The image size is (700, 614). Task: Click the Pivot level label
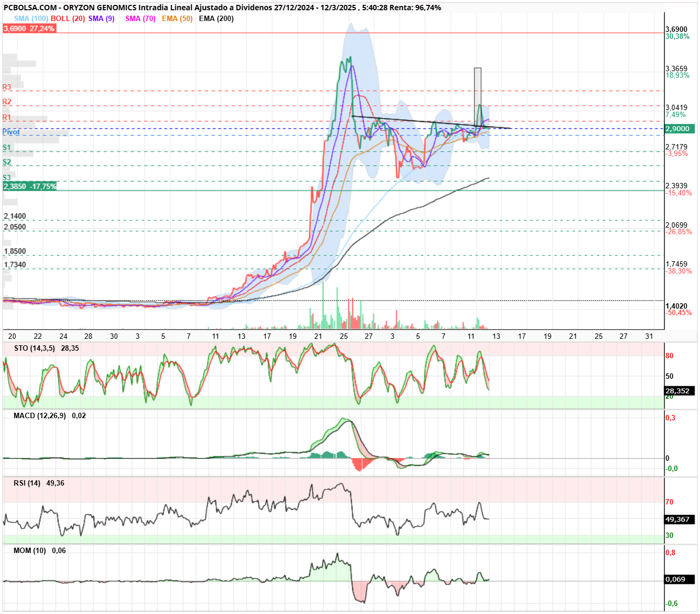(11, 132)
